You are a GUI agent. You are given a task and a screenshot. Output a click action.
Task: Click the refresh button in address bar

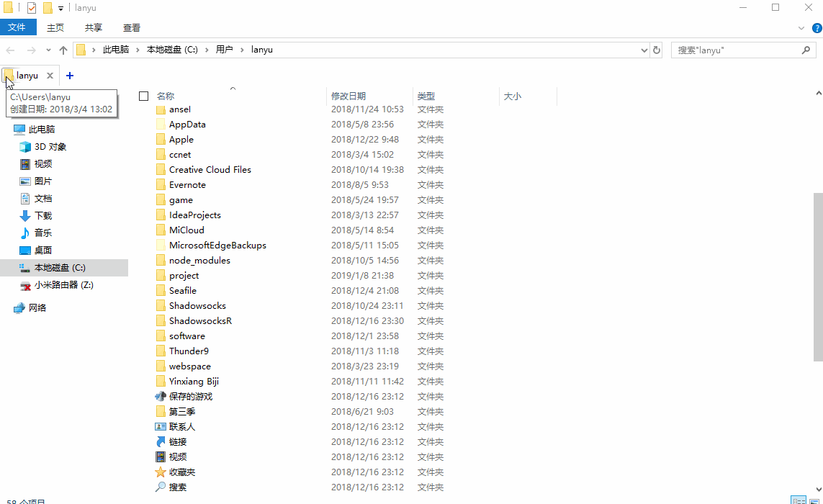tap(656, 50)
